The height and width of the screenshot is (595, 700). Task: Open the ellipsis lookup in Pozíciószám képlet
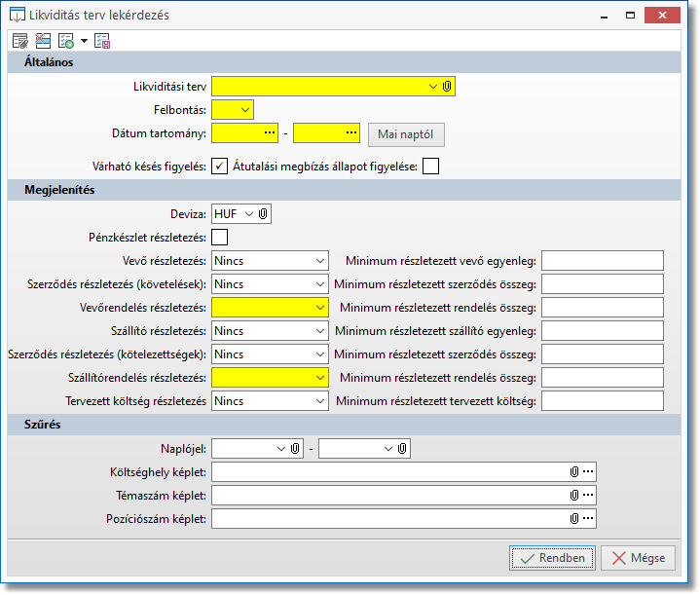tap(588, 519)
